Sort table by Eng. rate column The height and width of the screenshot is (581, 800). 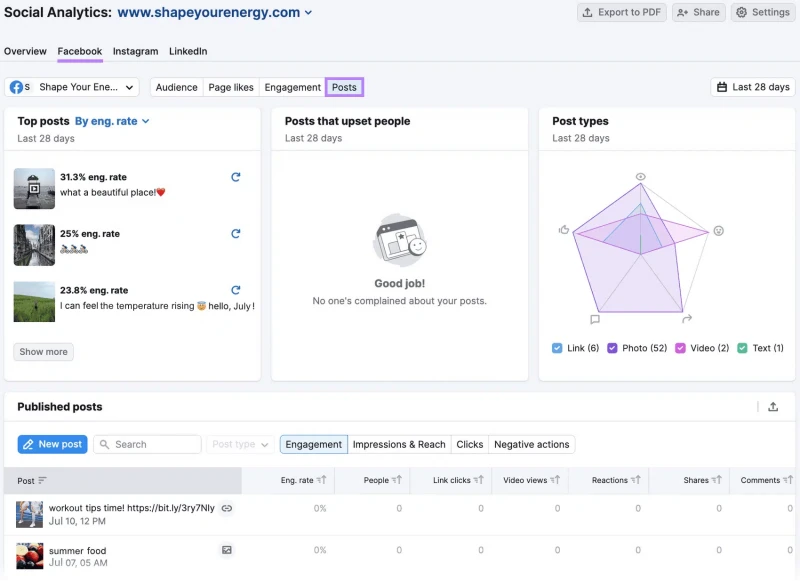(321, 479)
